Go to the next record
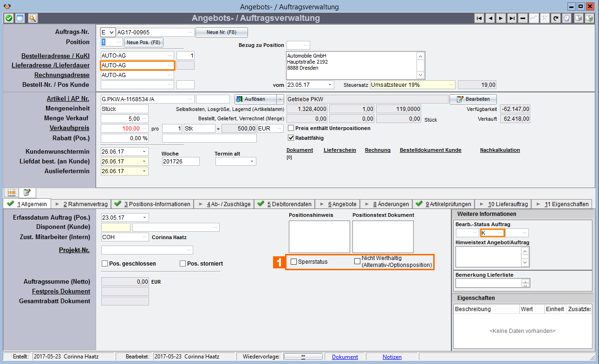The height and width of the screenshot is (364, 599). [501, 18]
